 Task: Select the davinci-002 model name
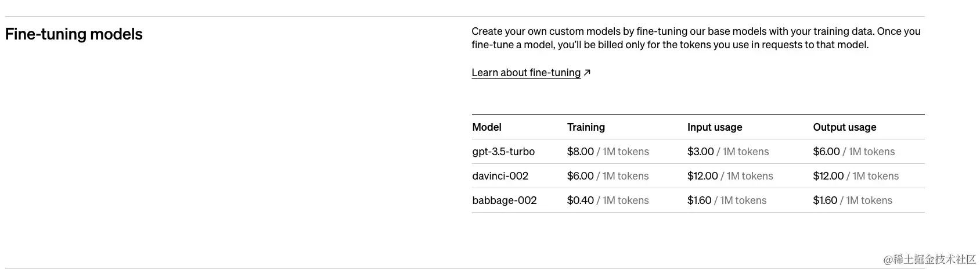click(x=500, y=176)
